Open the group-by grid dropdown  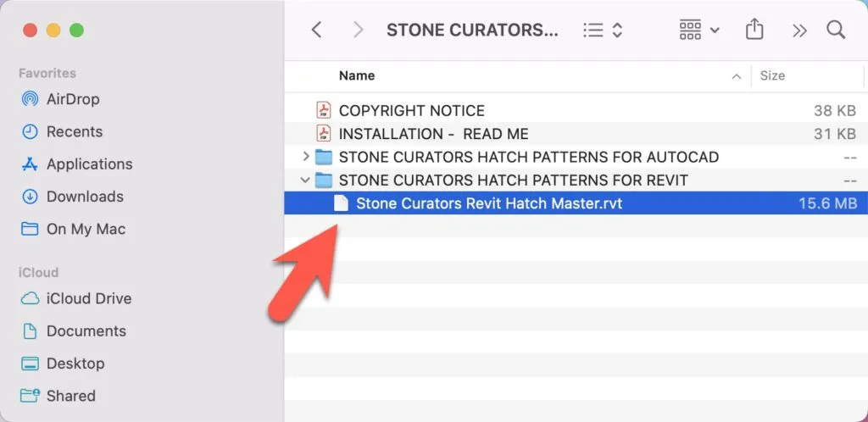tap(699, 30)
